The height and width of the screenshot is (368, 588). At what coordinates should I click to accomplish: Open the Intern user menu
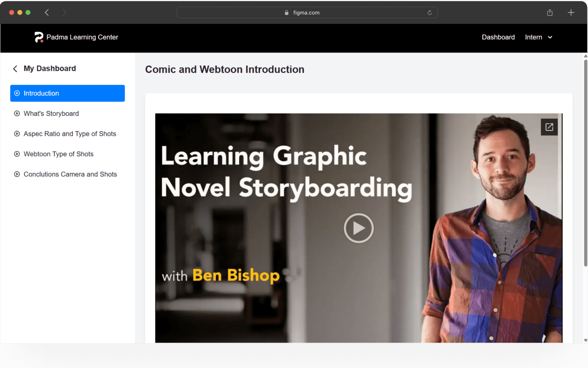coord(534,37)
